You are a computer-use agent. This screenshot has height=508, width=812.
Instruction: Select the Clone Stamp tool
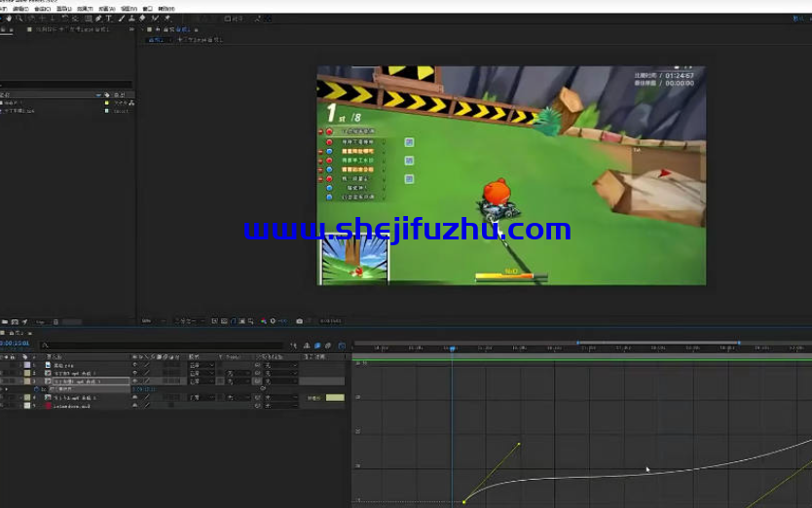(131, 18)
